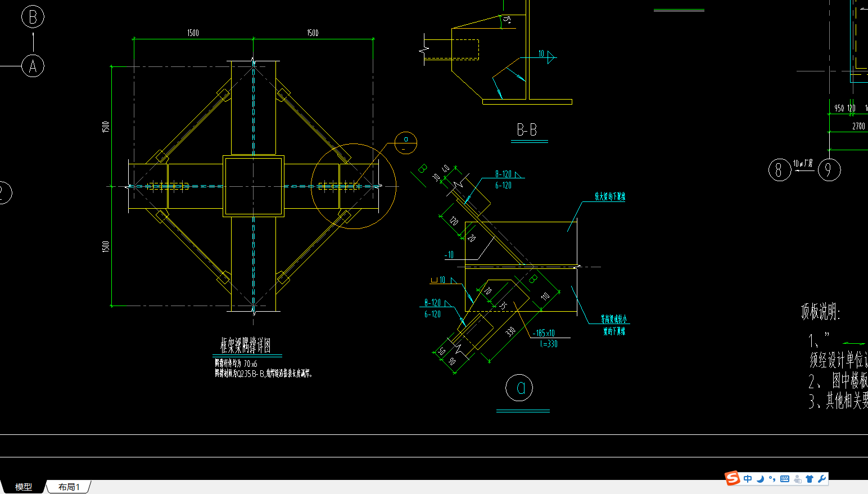The image size is (868, 494).
Task: Switch to the 布局1 layout tab
Action: (x=69, y=487)
